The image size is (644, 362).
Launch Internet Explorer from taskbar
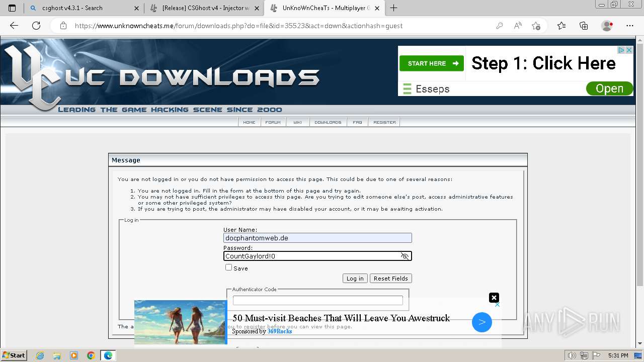pos(40,355)
